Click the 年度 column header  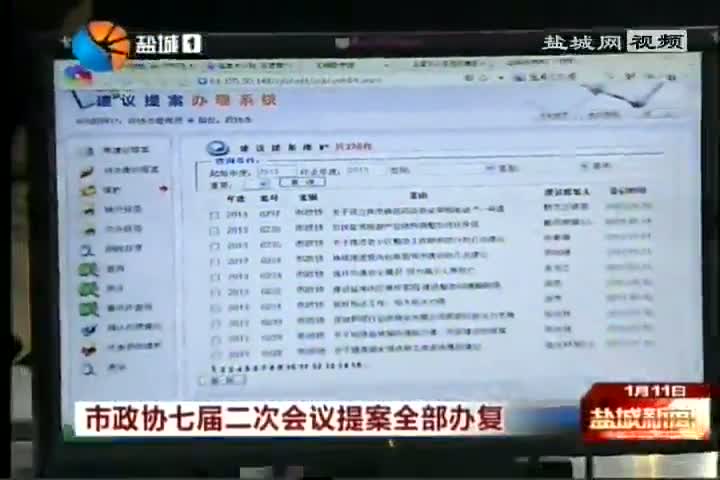coord(236,199)
